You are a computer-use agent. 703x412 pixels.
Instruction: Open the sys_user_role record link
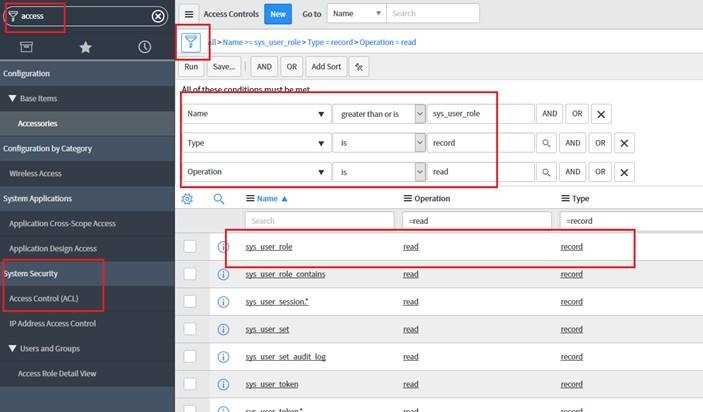click(268, 246)
